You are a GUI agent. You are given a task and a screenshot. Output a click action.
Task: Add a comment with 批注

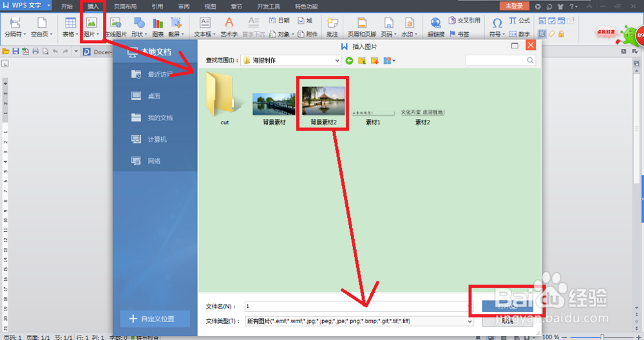(332, 27)
